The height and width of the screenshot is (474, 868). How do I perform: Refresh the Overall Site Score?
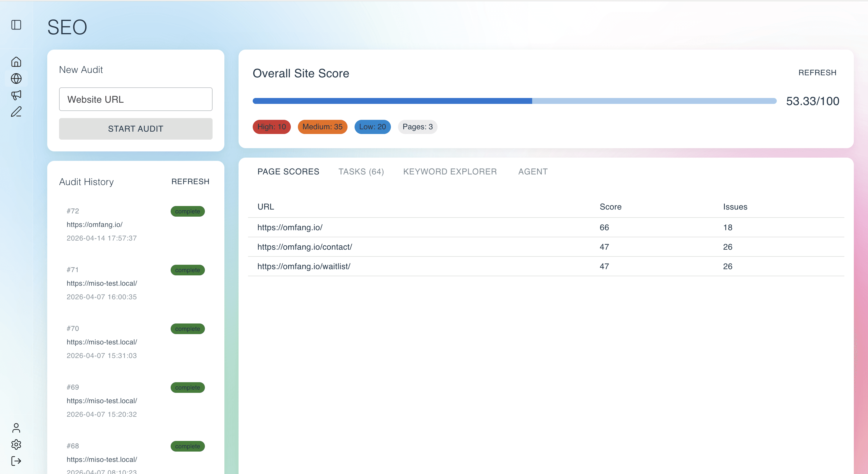818,72
